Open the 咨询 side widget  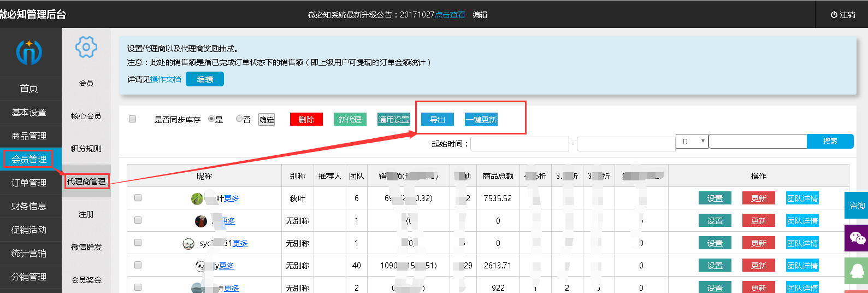click(857, 205)
